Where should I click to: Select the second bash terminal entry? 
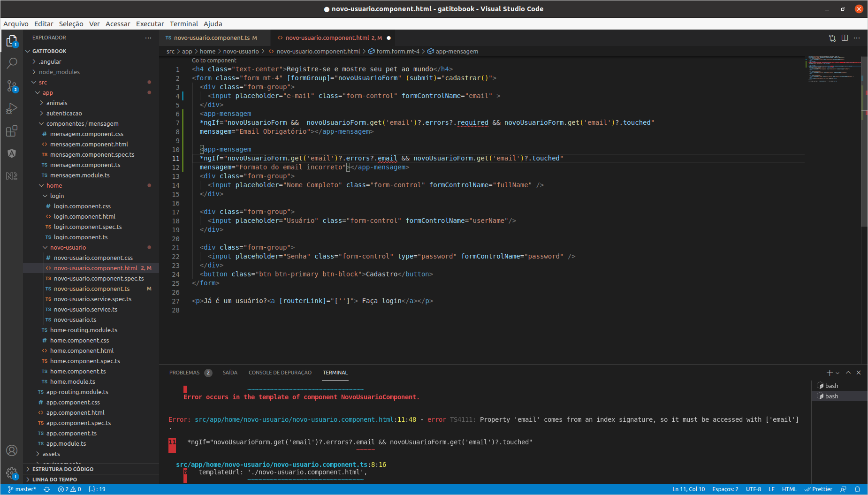click(838, 396)
